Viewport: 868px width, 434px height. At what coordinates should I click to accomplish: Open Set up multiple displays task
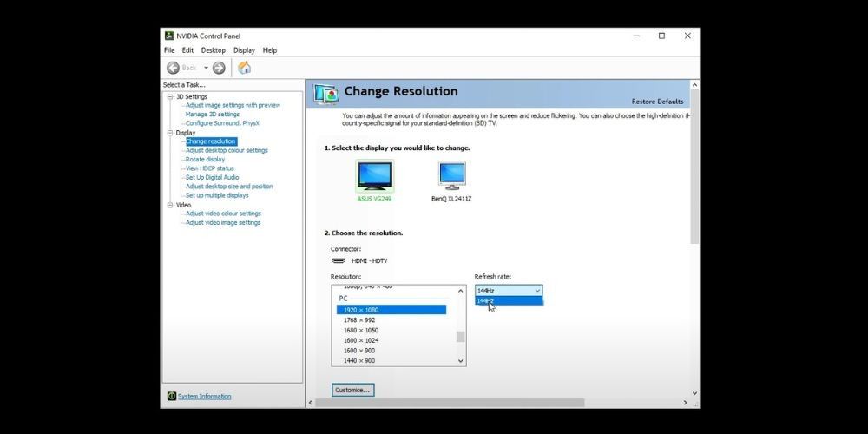coord(217,195)
